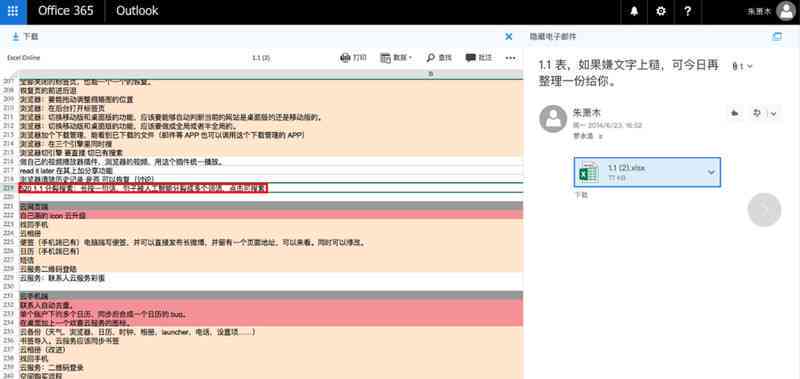
Task: Click the Excel Online label
Action: coord(23,58)
